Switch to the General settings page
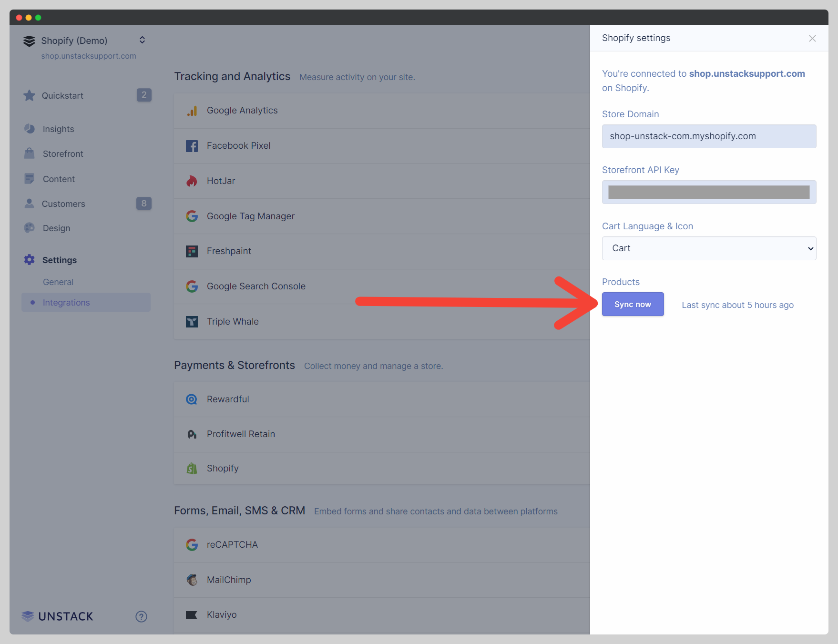838x644 pixels. point(58,282)
